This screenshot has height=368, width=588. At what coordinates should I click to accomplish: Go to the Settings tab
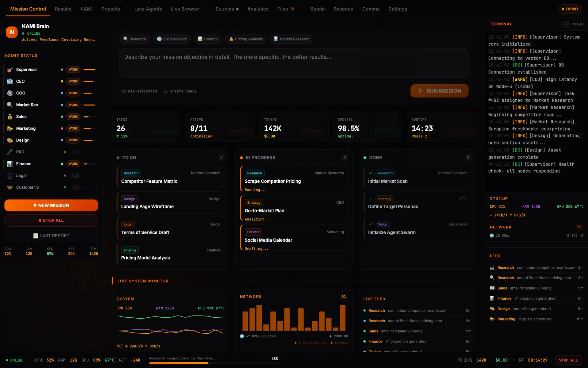click(398, 9)
